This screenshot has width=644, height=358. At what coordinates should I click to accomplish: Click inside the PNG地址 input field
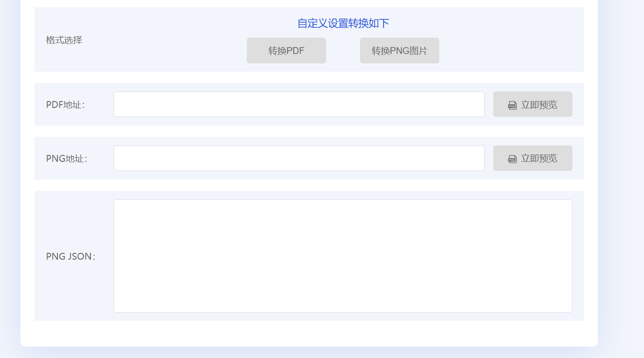click(299, 158)
